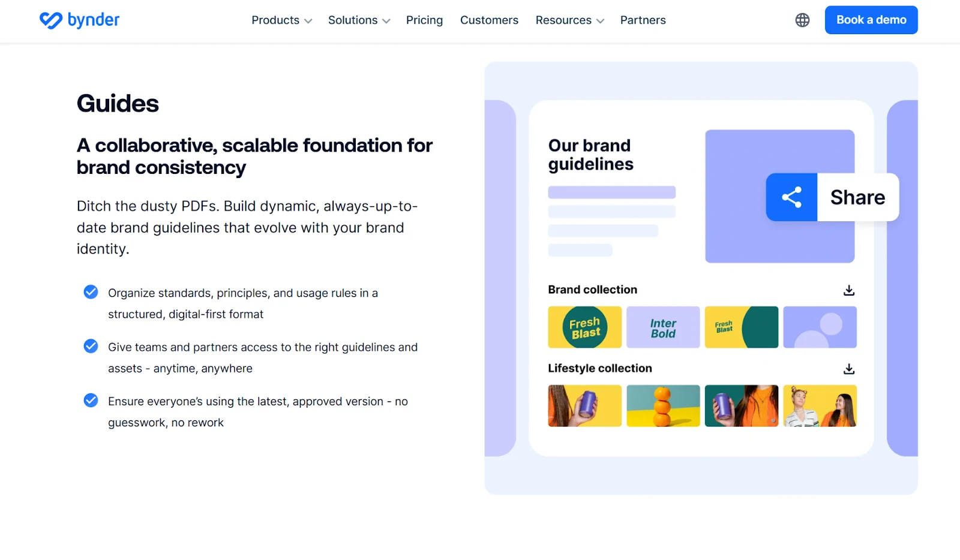This screenshot has width=960, height=560.
Task: Click the oranges photo in Lifestyle collection
Action: pos(663,406)
